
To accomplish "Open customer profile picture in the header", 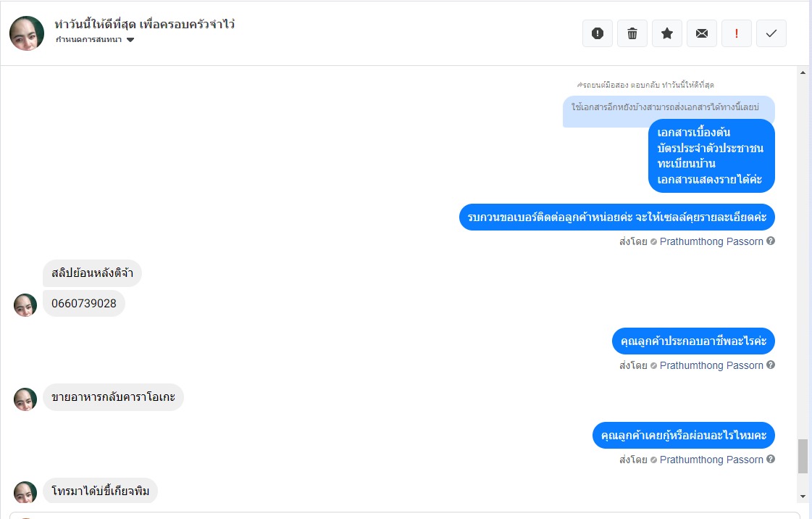I will tap(27, 33).
